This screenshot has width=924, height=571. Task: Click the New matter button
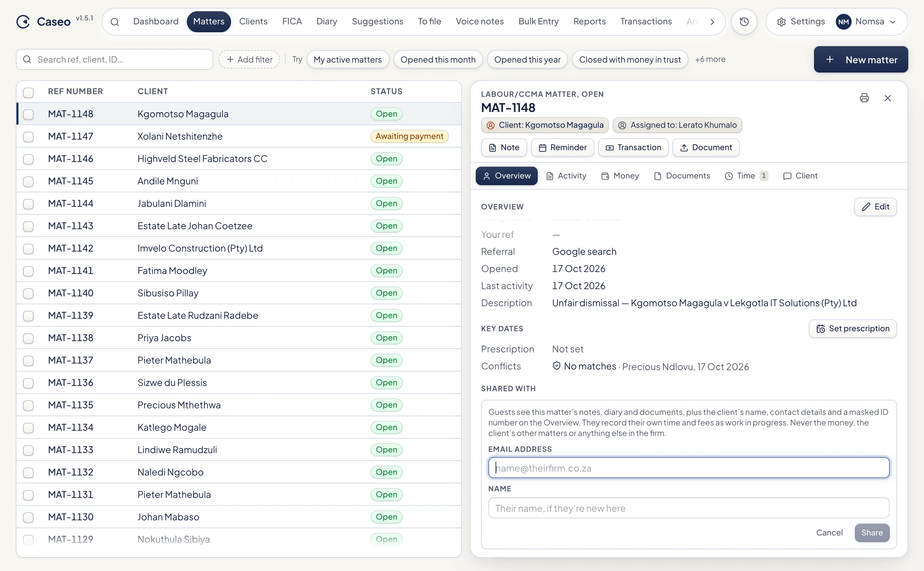point(860,59)
